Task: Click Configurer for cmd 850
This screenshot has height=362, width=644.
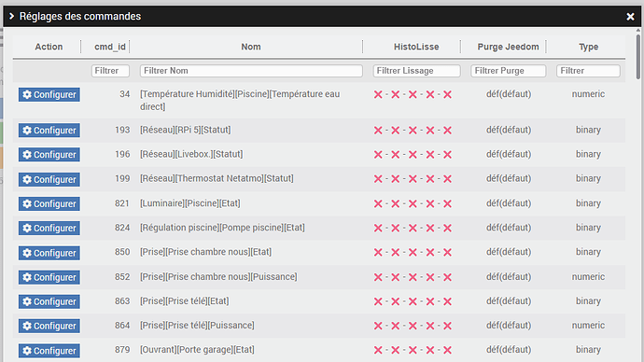Action: coord(49,253)
